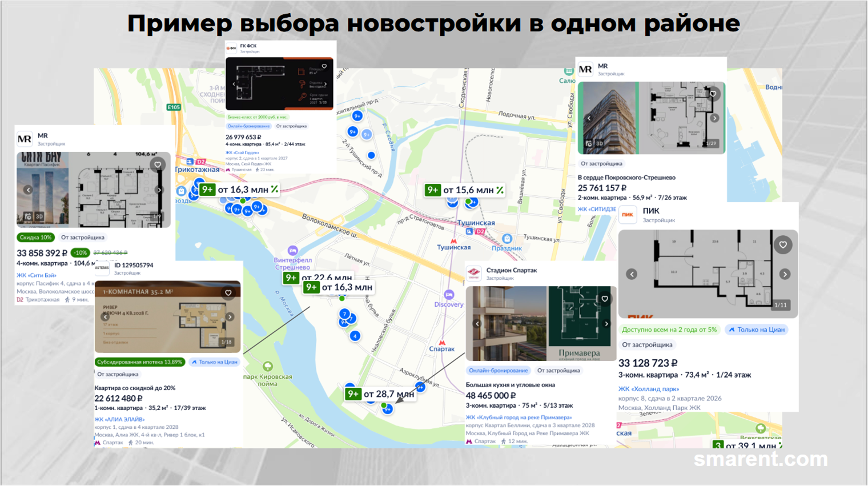The image size is (868, 486).
Task: Show previous photo on Сити Бэй card
Action: click(28, 190)
